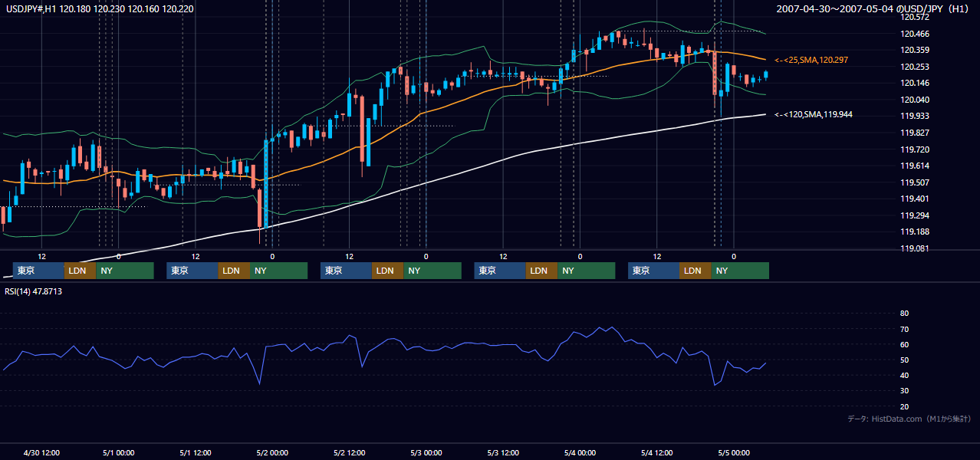980x460 pixels.
Task: Click RSI level label 70
Action: [x=904, y=329]
